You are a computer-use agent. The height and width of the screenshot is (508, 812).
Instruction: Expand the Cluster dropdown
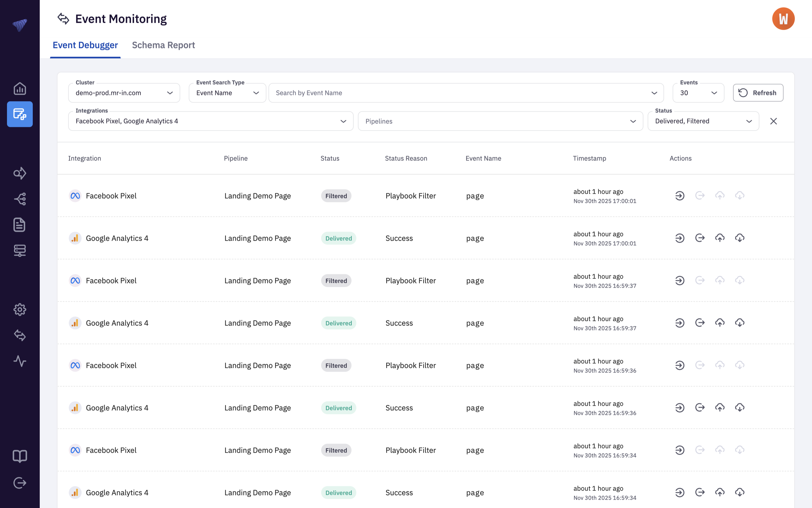[x=124, y=93]
